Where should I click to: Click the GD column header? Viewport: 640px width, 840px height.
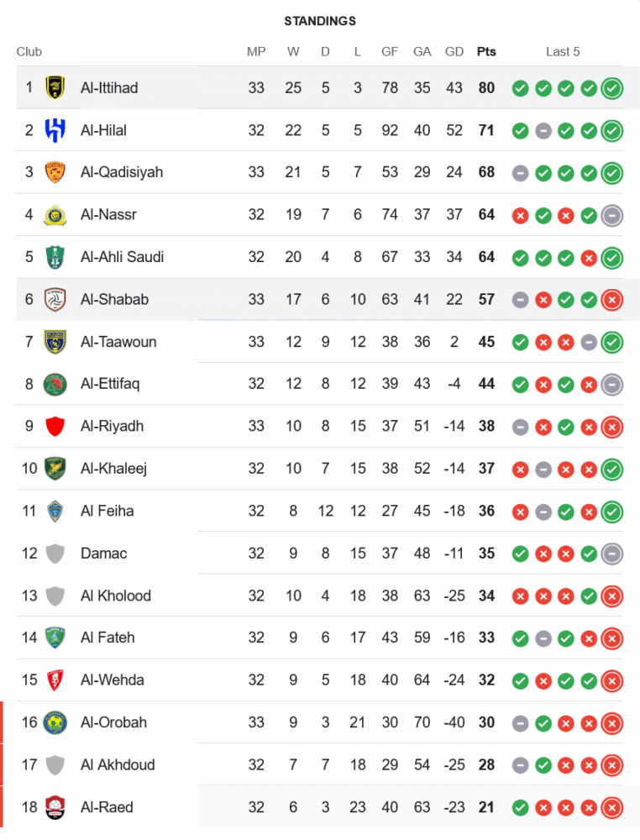(x=454, y=51)
